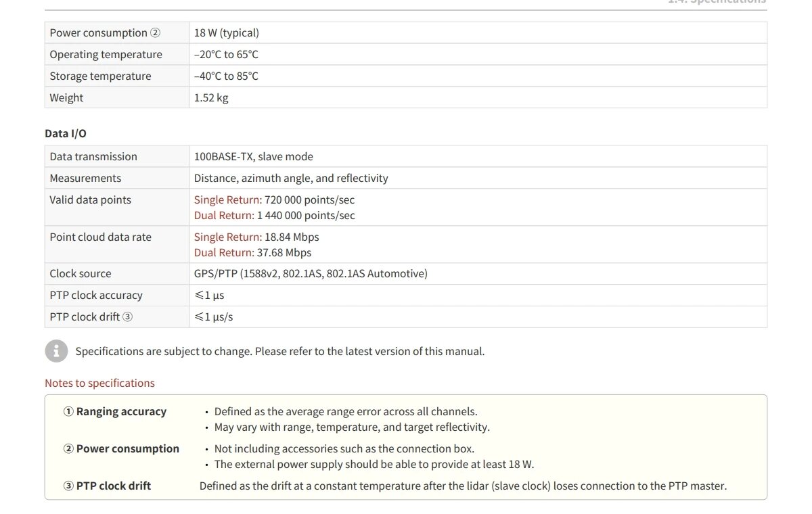Click the "Clock source" row label
Viewport: 812px width, 514px height.
pos(81,273)
